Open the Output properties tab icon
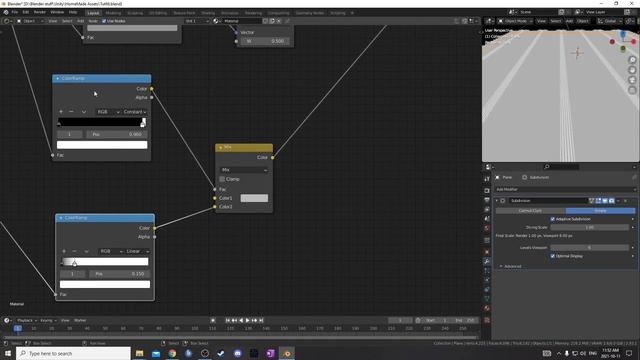The image size is (640, 360). pos(487,200)
